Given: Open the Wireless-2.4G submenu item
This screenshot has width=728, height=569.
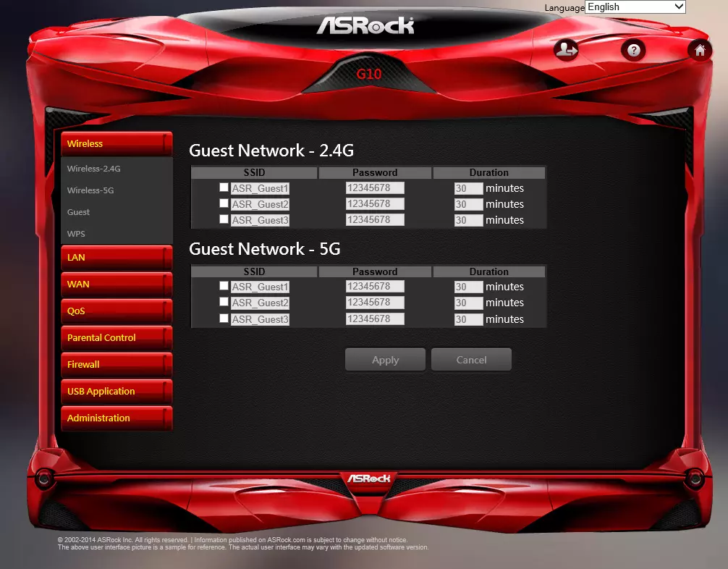Looking at the screenshot, I should click(x=94, y=169).
